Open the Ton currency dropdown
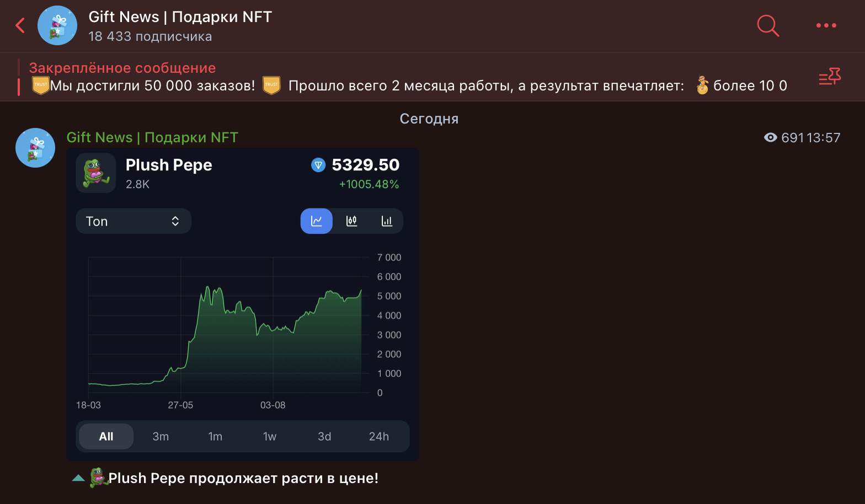This screenshot has width=865, height=504. (x=134, y=221)
